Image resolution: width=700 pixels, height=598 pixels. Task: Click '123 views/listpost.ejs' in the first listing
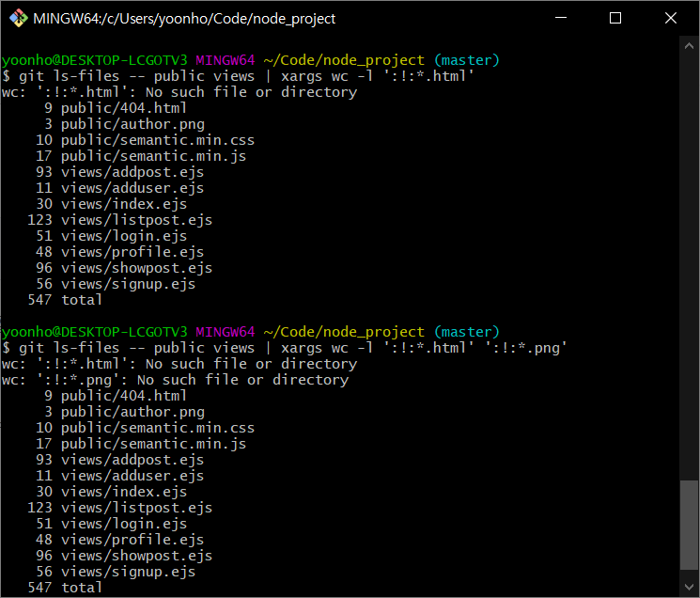(x=119, y=220)
